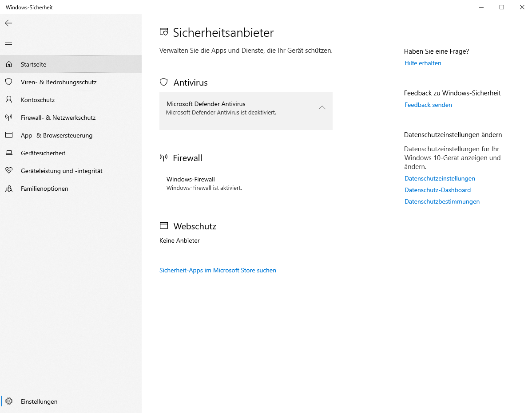Select Kontoschutz in the sidebar
532x413 pixels.
pyautogui.click(x=71, y=100)
